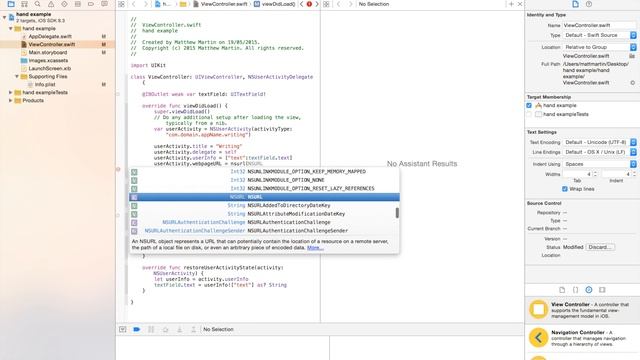640x360 pixels.
Task: Toggle the Wrap lines checkbox
Action: pyautogui.click(x=564, y=189)
